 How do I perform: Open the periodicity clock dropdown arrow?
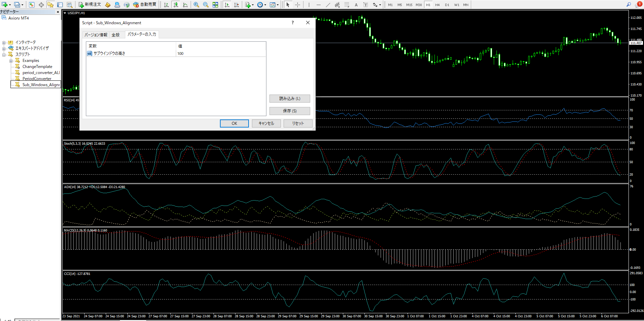[265, 5]
